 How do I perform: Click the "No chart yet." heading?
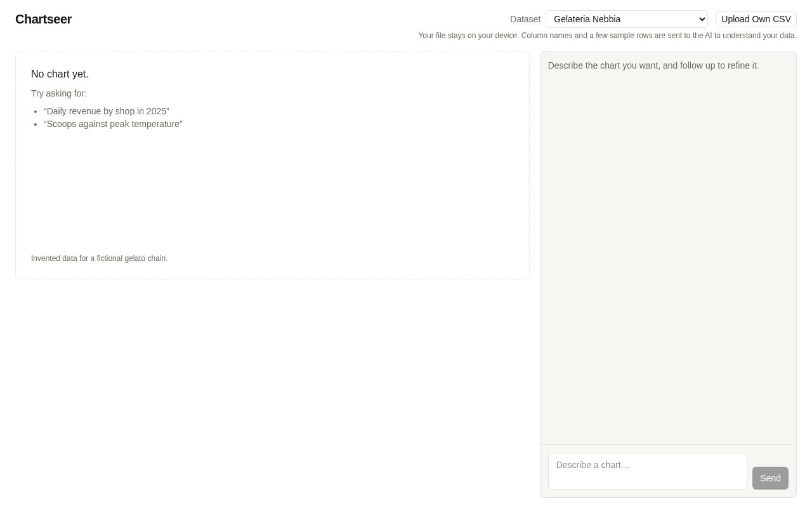tap(60, 74)
